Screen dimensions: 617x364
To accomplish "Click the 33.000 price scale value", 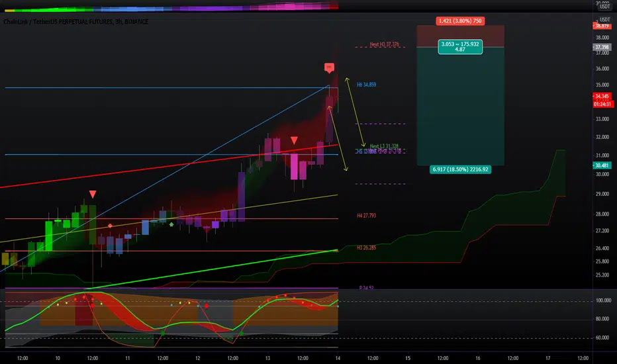I will point(602,119).
